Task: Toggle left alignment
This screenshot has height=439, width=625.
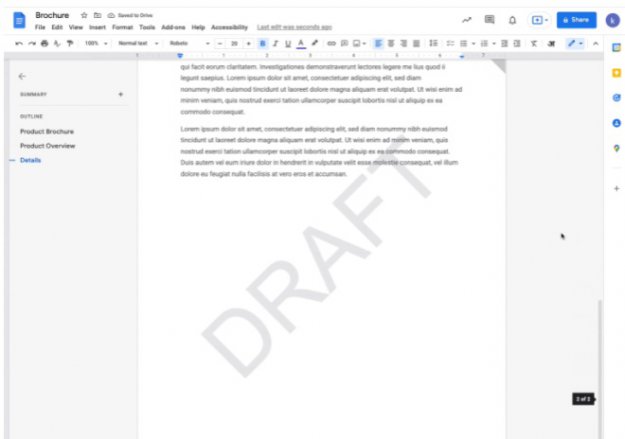Action: click(377, 43)
